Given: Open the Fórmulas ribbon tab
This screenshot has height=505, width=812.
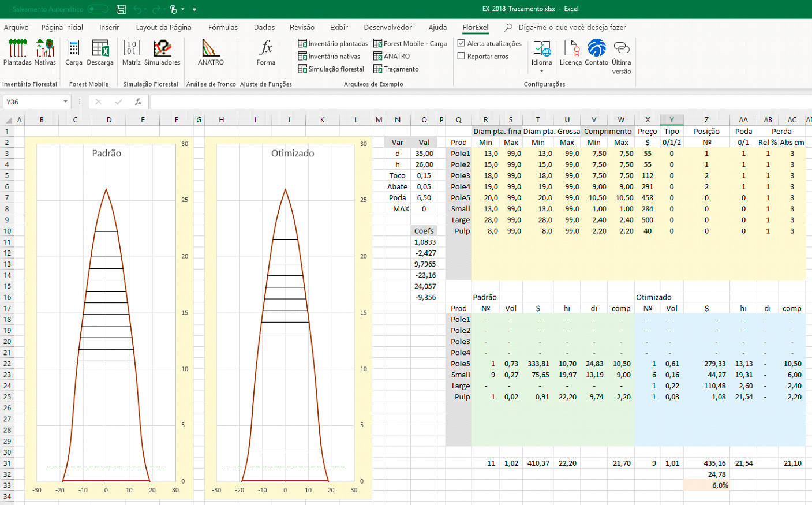Looking at the screenshot, I should 223,27.
